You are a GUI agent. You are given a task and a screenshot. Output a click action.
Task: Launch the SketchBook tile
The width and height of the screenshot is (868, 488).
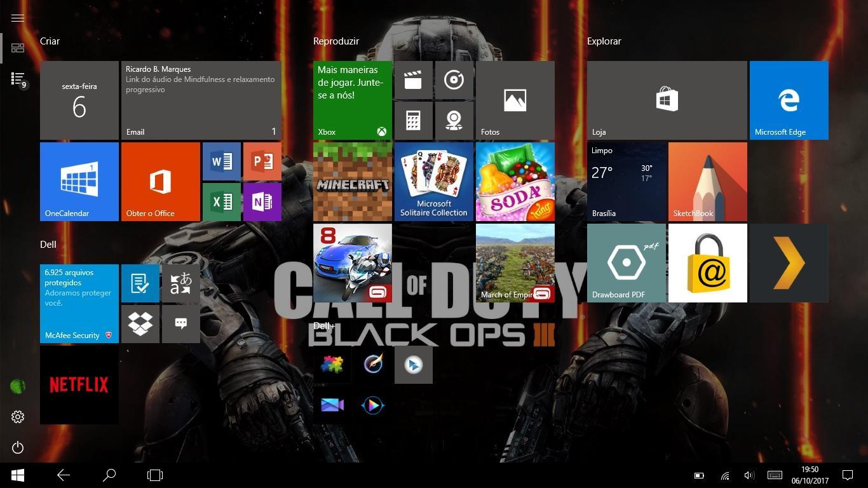(708, 182)
